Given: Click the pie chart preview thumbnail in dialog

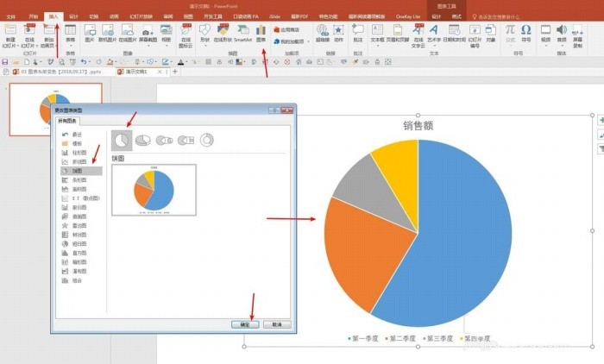Looking at the screenshot, I should (154, 190).
